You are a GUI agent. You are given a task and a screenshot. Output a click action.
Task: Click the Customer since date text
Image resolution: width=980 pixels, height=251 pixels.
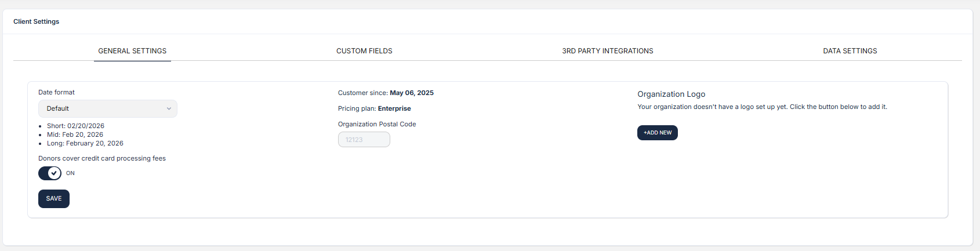click(x=411, y=93)
